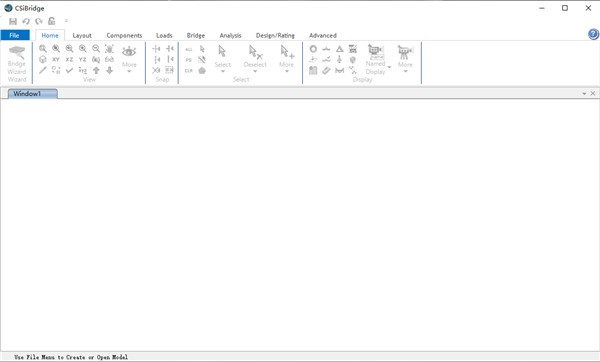This screenshot has height=362, width=600.
Task: Open the quick access toolbar customize dropdown
Action: 67,21
